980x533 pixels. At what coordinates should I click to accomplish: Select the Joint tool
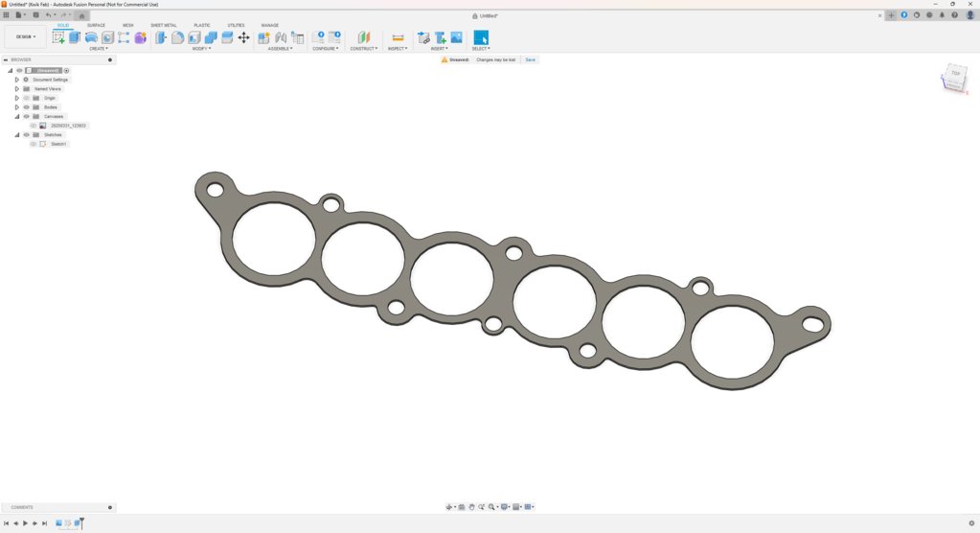pos(281,37)
